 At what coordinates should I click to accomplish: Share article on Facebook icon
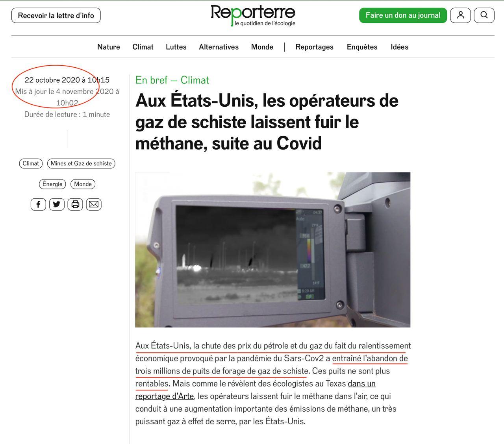click(x=38, y=204)
